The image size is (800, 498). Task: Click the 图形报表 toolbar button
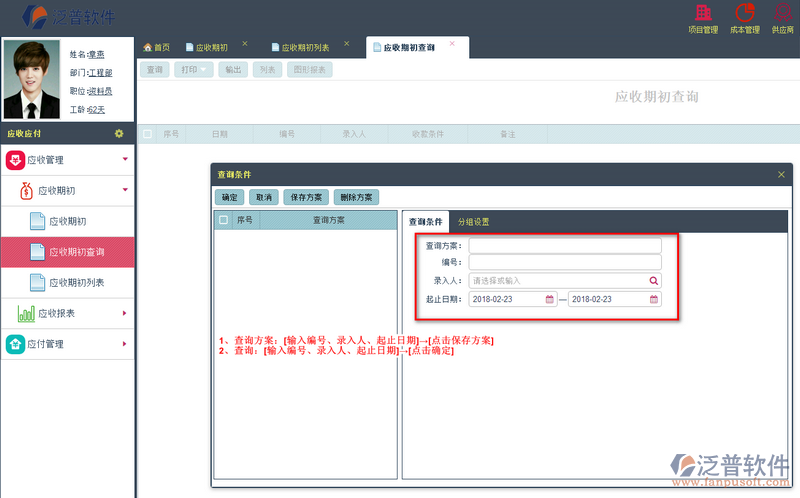(310, 70)
